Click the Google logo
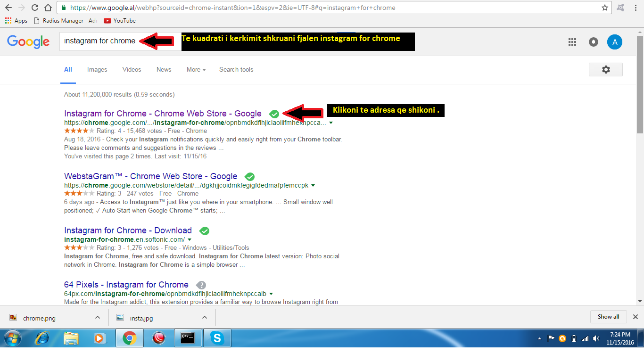The height and width of the screenshot is (362, 644). pyautogui.click(x=28, y=41)
